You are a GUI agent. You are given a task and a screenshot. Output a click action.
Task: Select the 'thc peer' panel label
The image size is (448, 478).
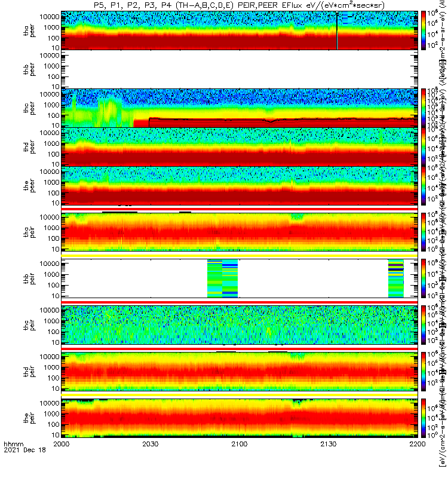(29, 109)
